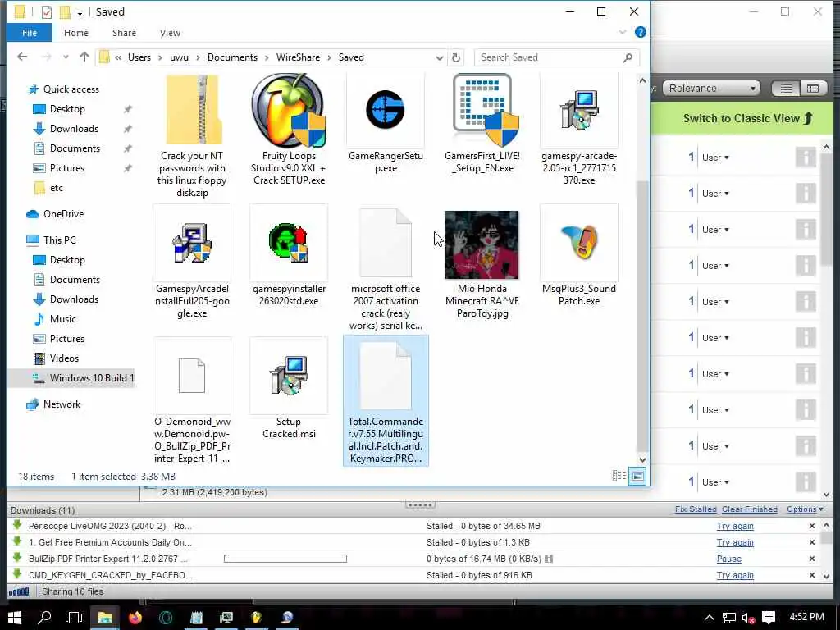Refresh the Saved folder view
The width and height of the screenshot is (840, 630).
click(x=456, y=57)
